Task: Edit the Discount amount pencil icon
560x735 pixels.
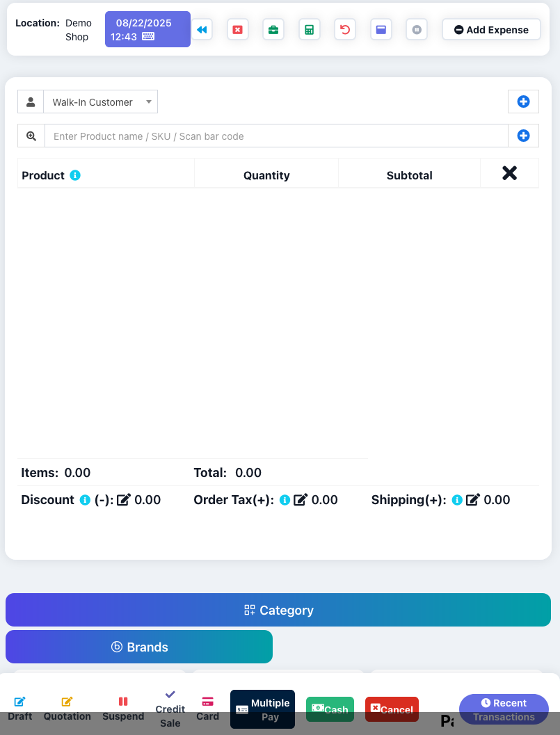Action: [124, 500]
